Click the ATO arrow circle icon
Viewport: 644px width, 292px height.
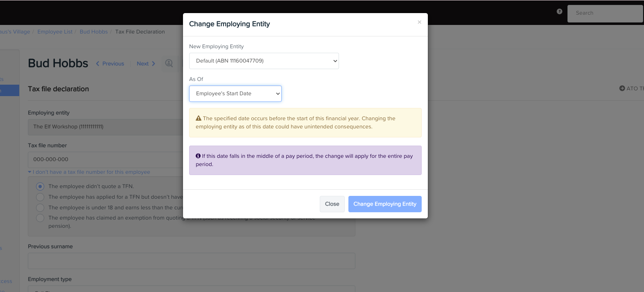(622, 88)
